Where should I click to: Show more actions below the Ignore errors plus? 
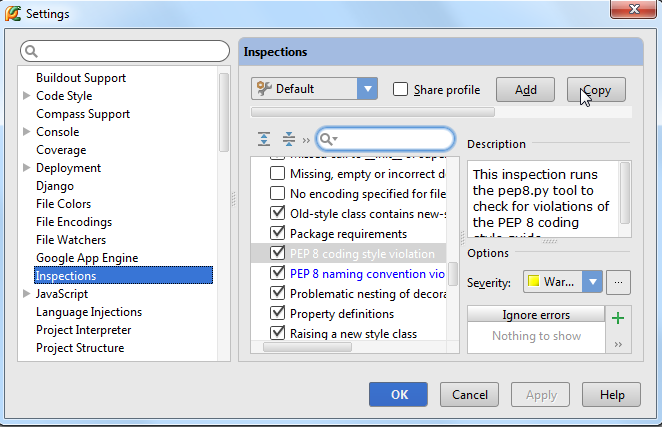617,344
